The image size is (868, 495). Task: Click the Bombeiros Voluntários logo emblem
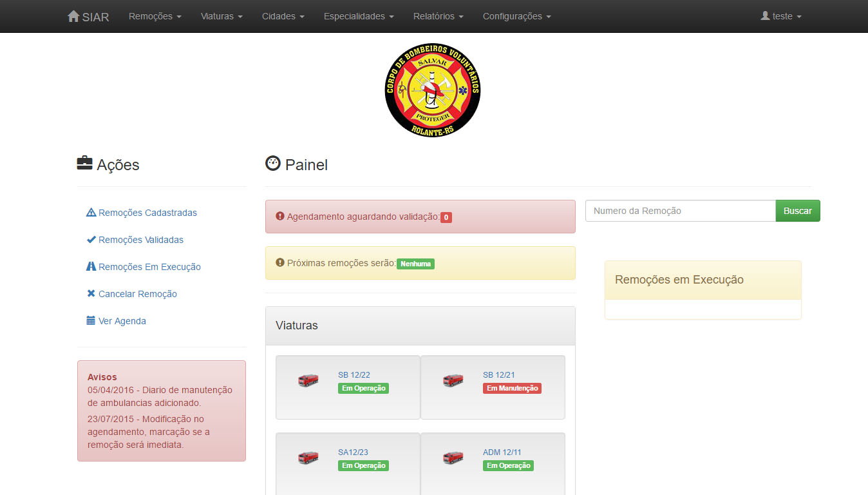pyautogui.click(x=433, y=90)
